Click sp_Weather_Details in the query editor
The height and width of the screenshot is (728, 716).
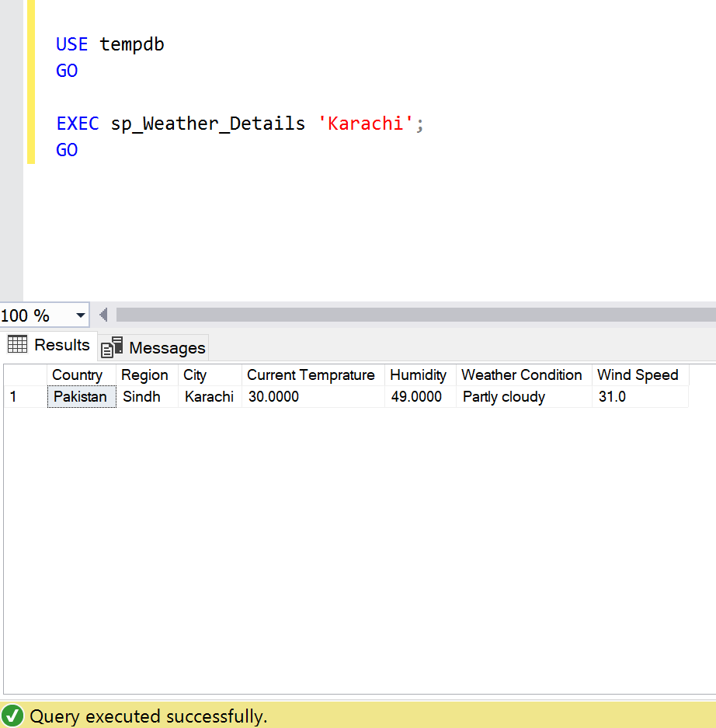click(207, 124)
